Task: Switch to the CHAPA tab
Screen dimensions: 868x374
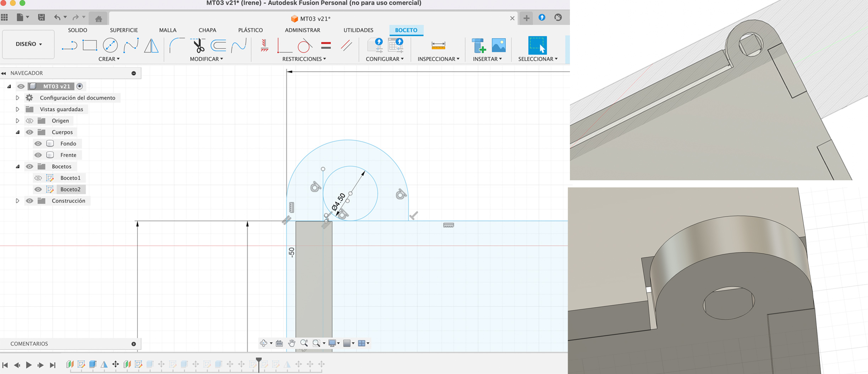Action: click(207, 30)
